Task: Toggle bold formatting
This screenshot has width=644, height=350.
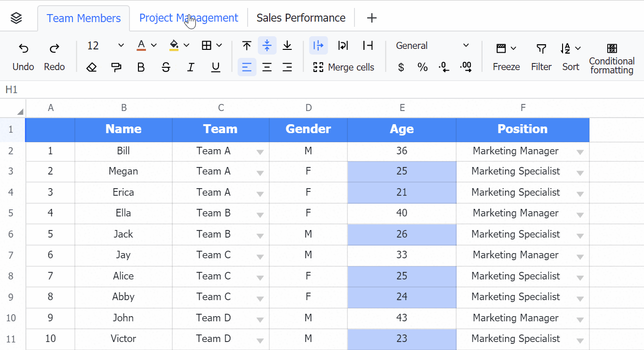Action: coord(141,67)
